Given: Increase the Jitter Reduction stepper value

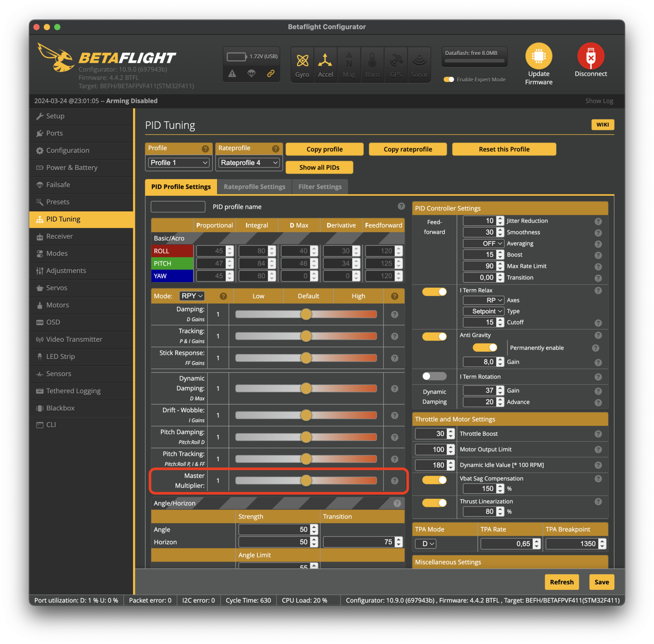Looking at the screenshot, I should (x=500, y=219).
